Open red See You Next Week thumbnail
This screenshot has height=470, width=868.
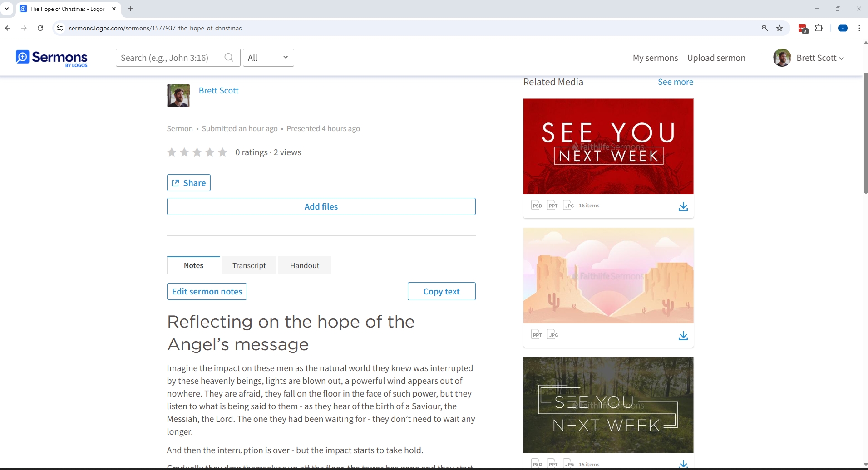click(608, 146)
